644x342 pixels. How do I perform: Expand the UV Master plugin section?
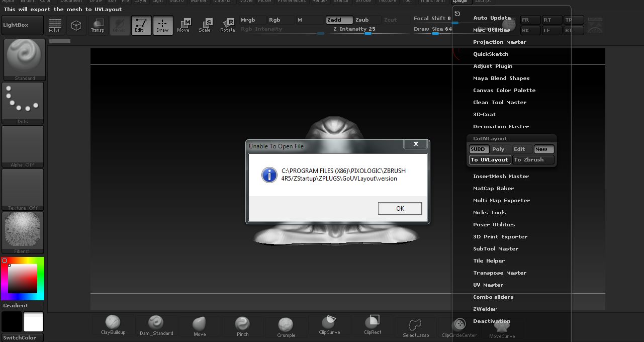click(x=488, y=285)
